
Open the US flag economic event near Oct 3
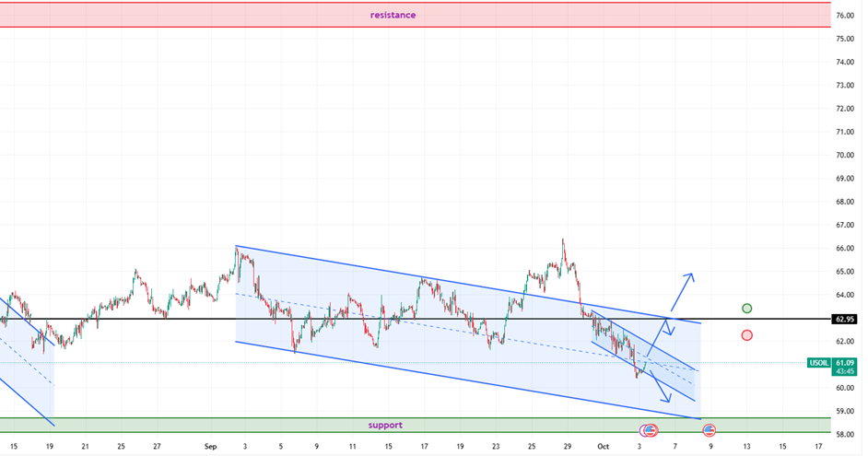click(x=651, y=429)
